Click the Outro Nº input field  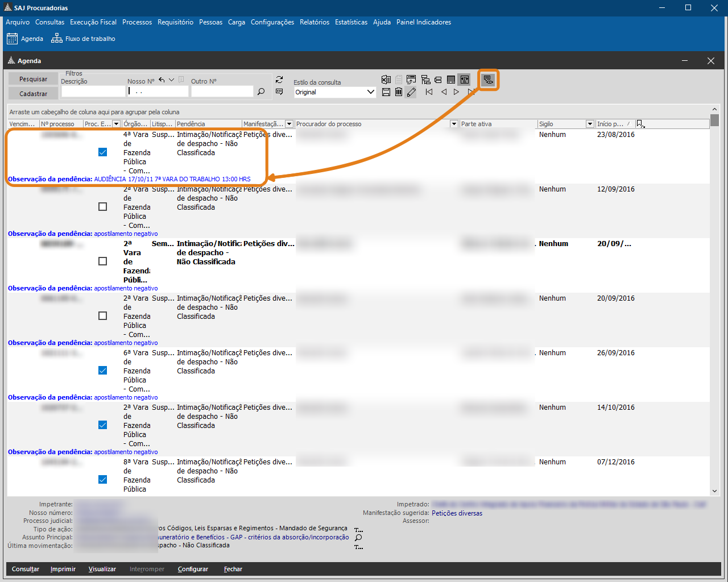tap(222, 92)
